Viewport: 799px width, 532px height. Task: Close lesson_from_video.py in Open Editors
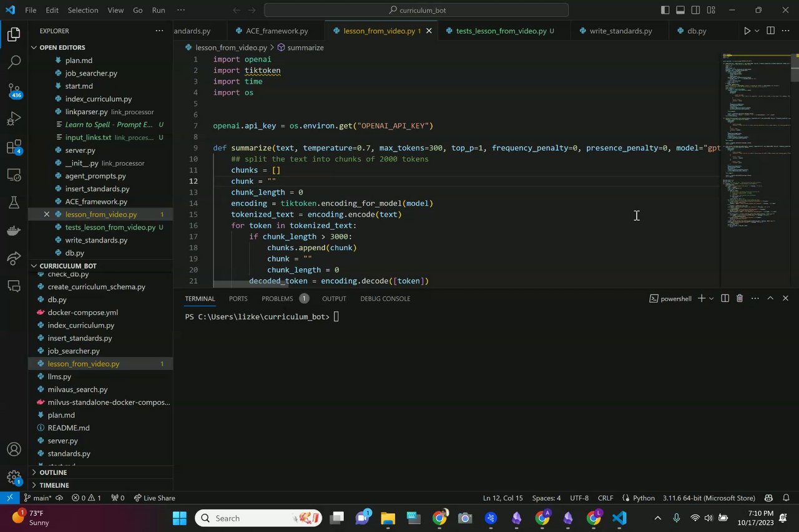(x=46, y=214)
